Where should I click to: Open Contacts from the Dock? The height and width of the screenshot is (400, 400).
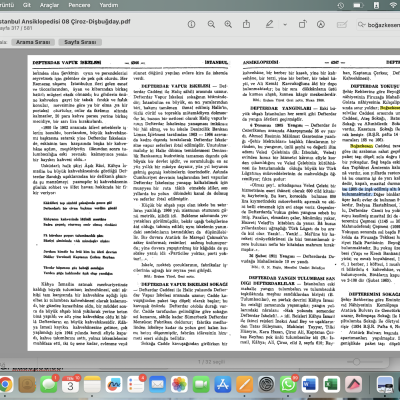pos(27,384)
